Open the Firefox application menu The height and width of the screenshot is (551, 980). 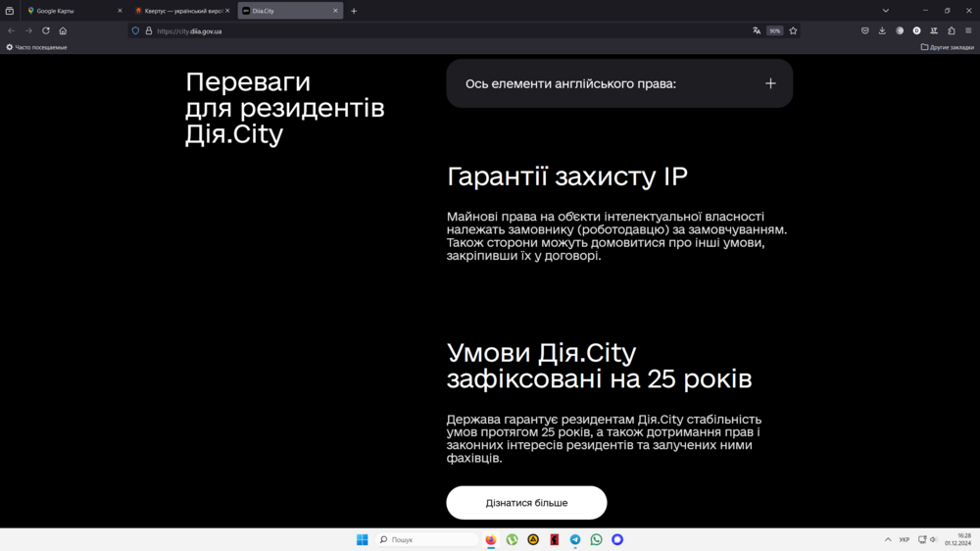click(969, 30)
